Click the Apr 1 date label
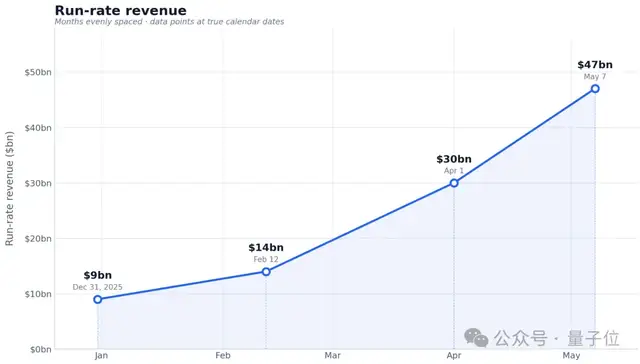 454,171
